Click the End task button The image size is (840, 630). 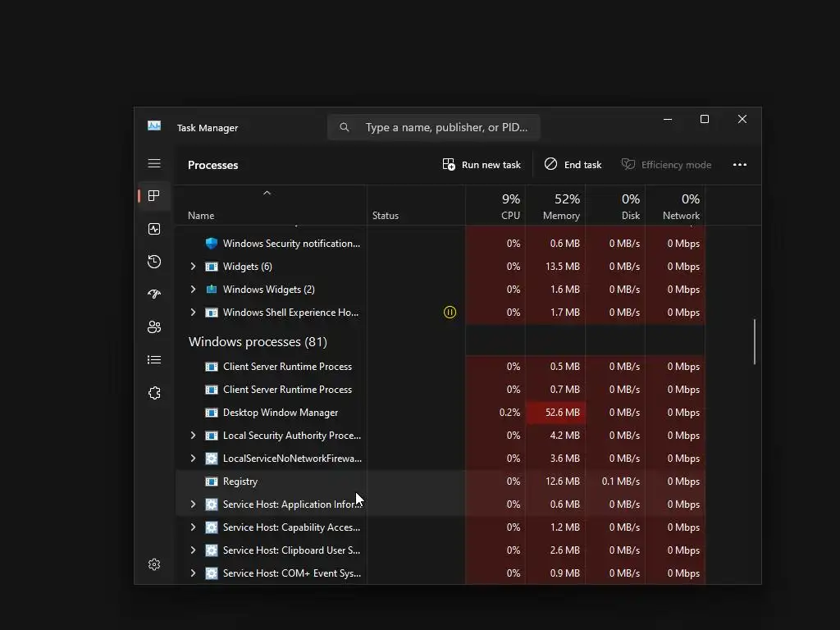tap(573, 164)
